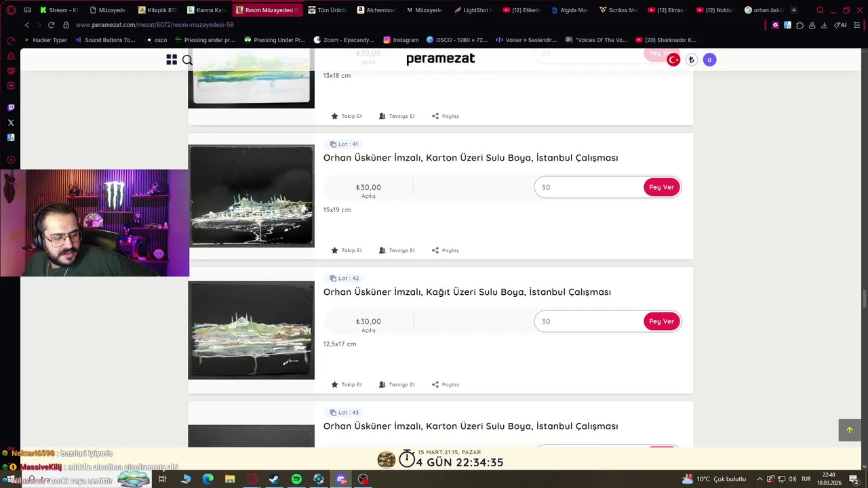Click the person icon in Lot 41 Tavsiye Et
Viewport: 868px width, 488px height.
click(x=382, y=250)
